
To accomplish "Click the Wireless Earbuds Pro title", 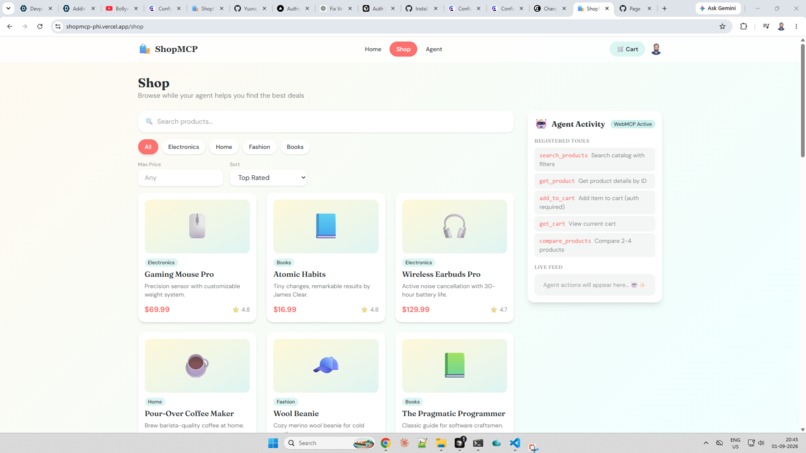I will 441,274.
